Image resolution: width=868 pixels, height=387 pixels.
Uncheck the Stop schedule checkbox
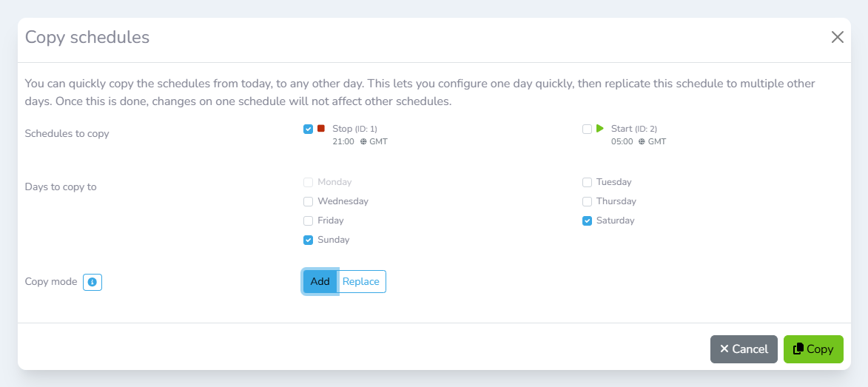pos(309,129)
